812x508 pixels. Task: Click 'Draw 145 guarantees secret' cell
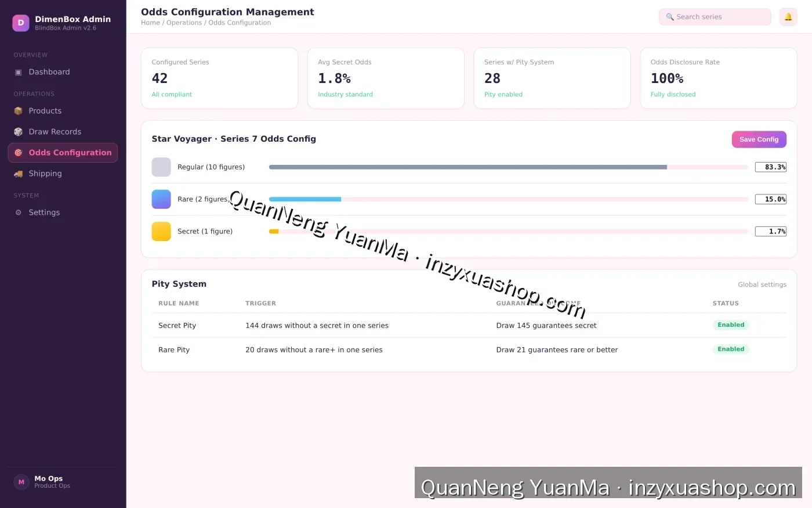546,326
